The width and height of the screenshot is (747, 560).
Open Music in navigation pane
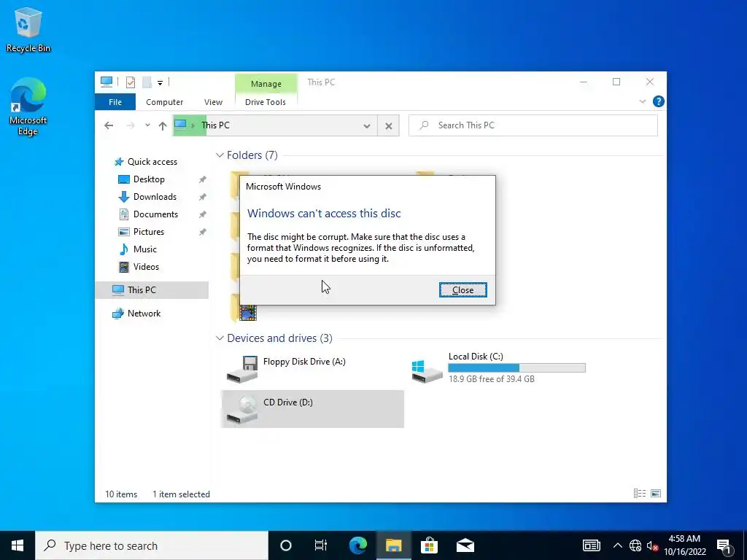point(145,249)
